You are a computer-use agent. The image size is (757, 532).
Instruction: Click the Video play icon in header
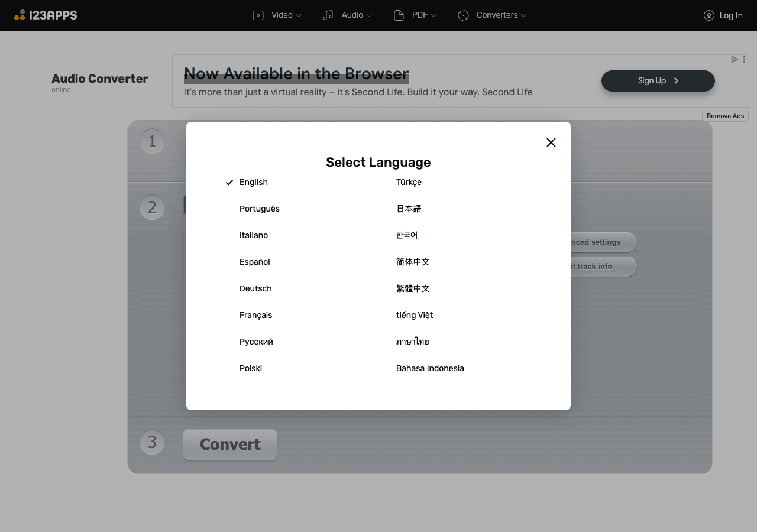(258, 15)
